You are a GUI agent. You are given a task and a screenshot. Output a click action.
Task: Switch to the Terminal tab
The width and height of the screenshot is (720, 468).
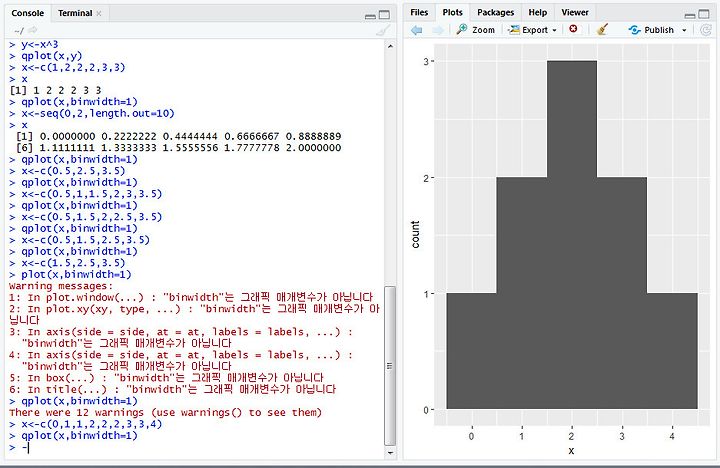(75, 13)
